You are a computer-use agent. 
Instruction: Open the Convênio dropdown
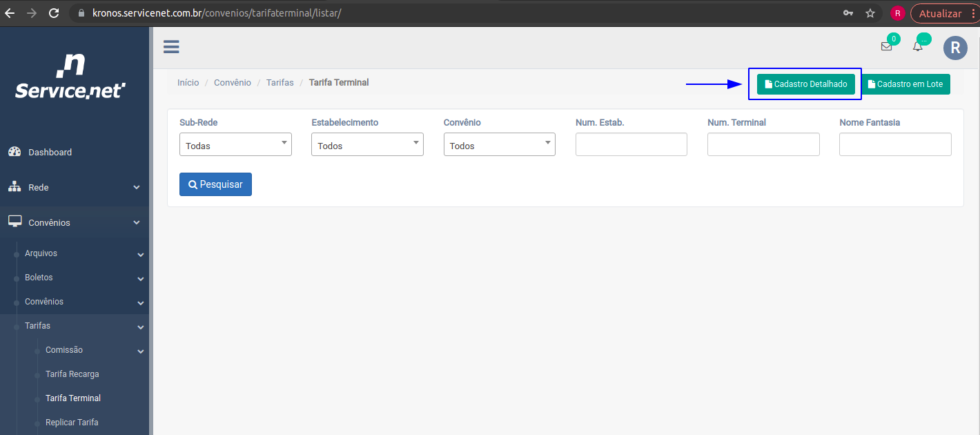coord(499,145)
